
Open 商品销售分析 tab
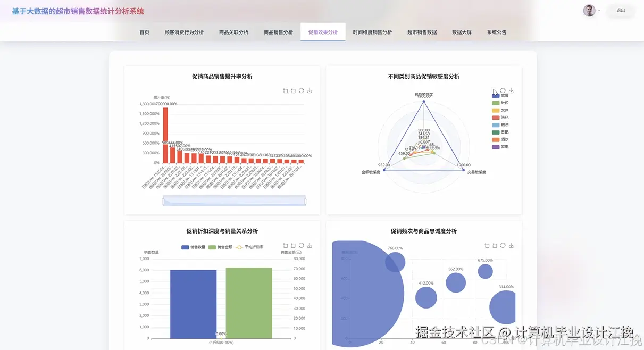[x=278, y=32]
